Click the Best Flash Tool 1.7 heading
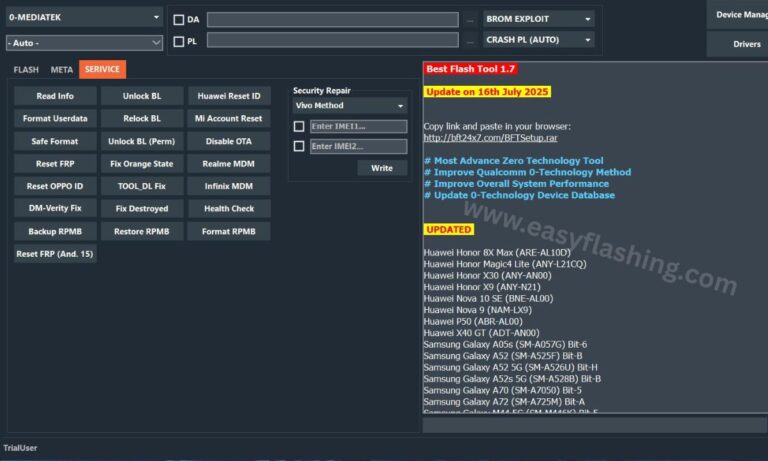The image size is (768, 461). point(471,69)
